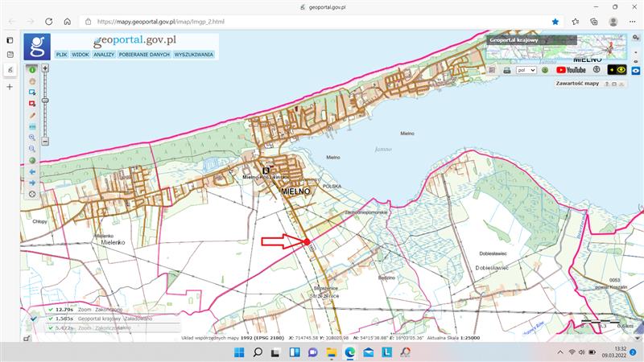Select the pencil drawing tool
Viewport: 644px width, 362px height.
[x=32, y=115]
